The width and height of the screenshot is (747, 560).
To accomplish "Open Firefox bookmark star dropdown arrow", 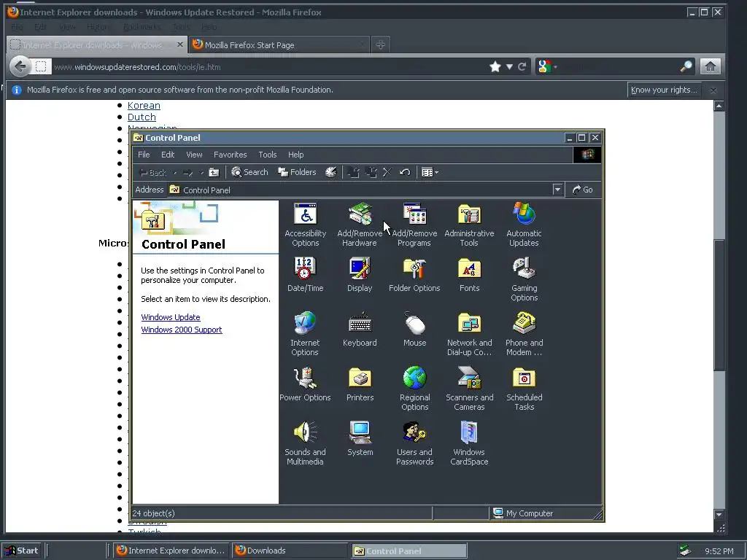I will (x=509, y=66).
